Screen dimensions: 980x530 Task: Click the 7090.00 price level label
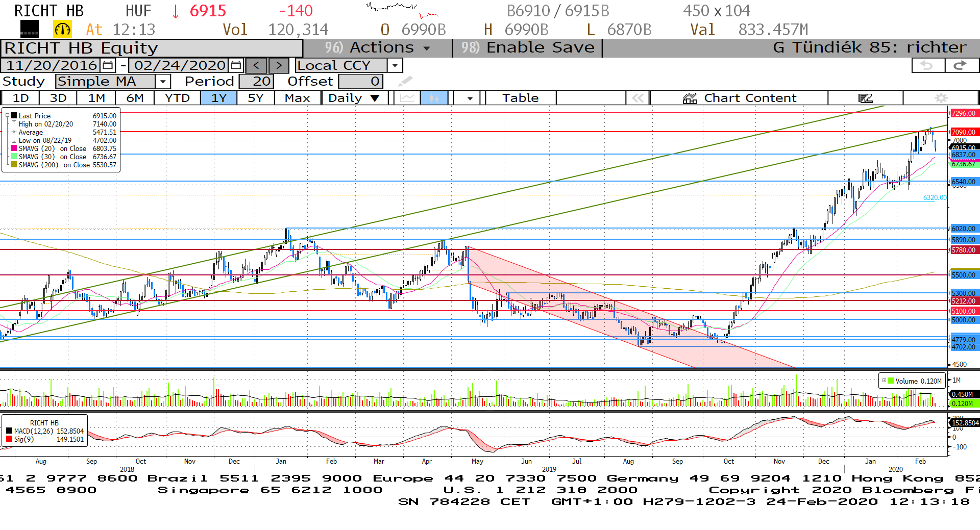click(x=964, y=132)
